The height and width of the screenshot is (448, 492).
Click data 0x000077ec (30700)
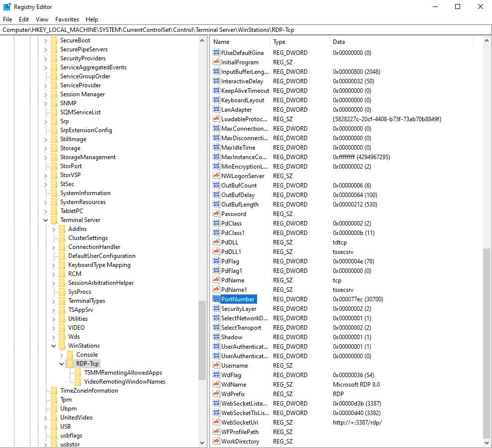(x=358, y=299)
